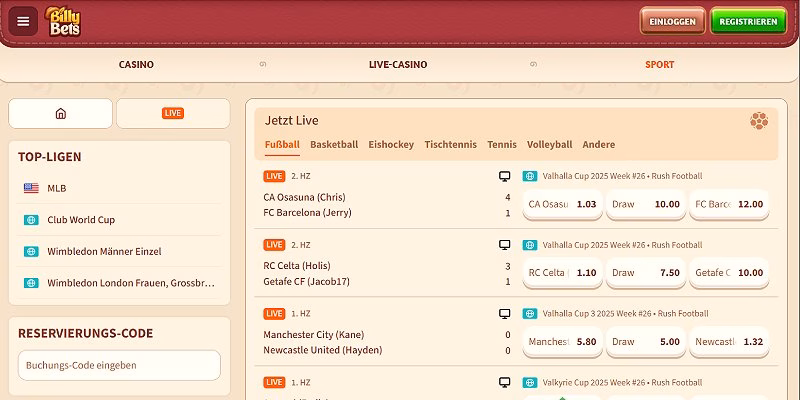Switch to the Eishockey tab
Image resolution: width=800 pixels, height=400 pixels.
[391, 145]
